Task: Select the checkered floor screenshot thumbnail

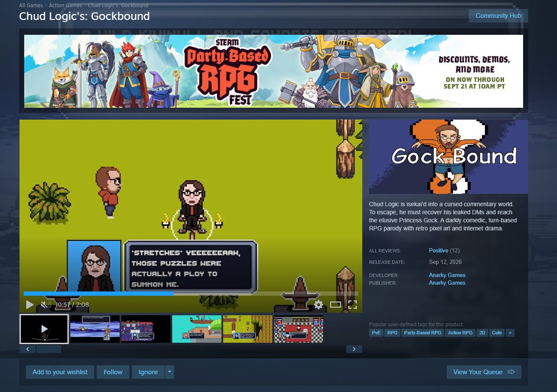Action: [298, 329]
